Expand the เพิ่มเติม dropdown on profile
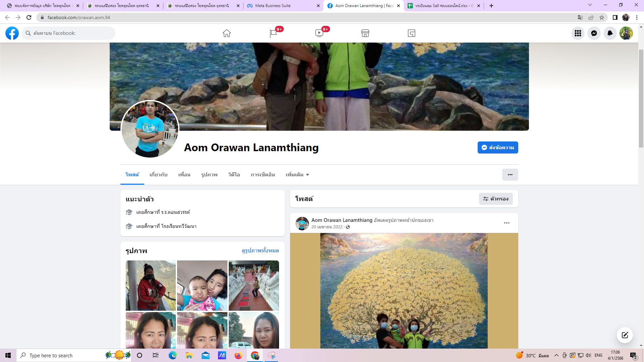The width and height of the screenshot is (644, 362). point(297,175)
